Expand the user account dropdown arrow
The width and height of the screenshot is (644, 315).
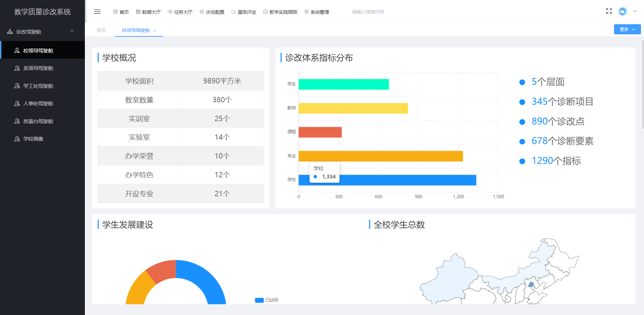click(x=635, y=11)
